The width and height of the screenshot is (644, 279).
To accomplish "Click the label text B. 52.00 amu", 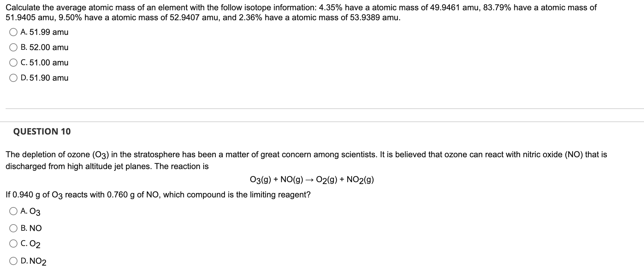I will click(45, 47).
